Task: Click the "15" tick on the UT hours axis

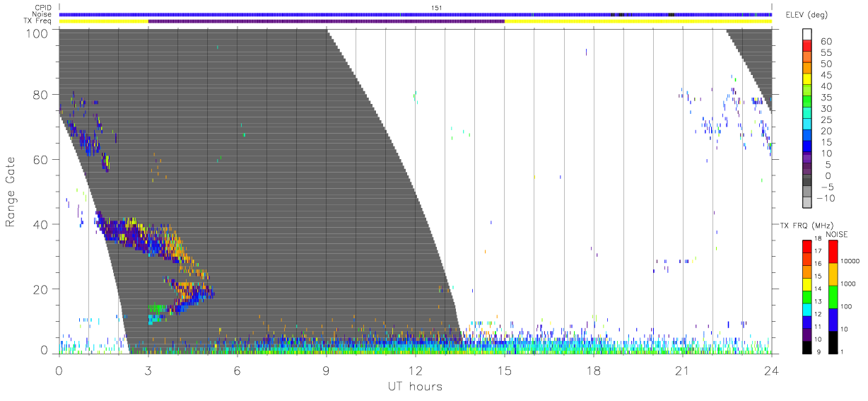Action: (505, 371)
